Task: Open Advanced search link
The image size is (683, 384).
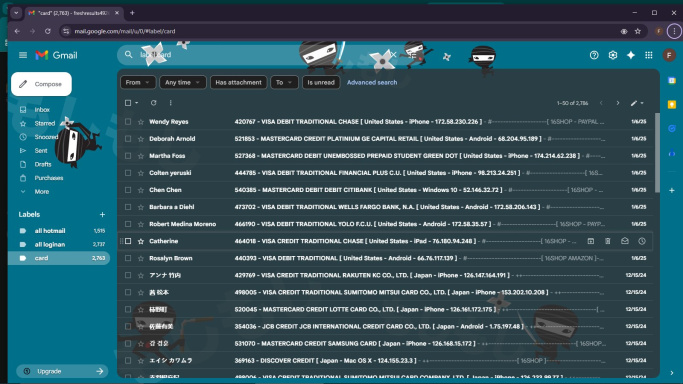Action: click(x=372, y=82)
